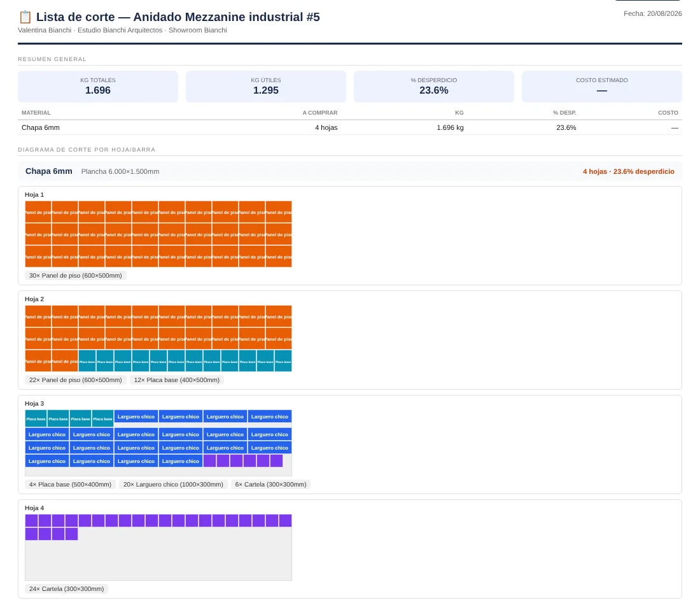Viewport: 700px width, 605px height.
Task: Click the 'A COMPRAR' column header
Action: click(319, 113)
